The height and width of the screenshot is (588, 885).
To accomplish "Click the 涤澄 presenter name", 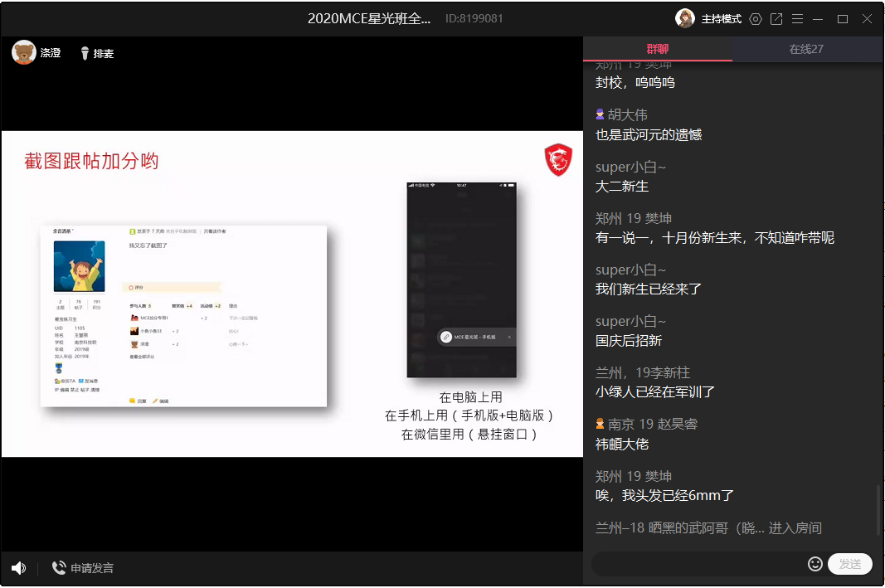I will click(x=51, y=53).
